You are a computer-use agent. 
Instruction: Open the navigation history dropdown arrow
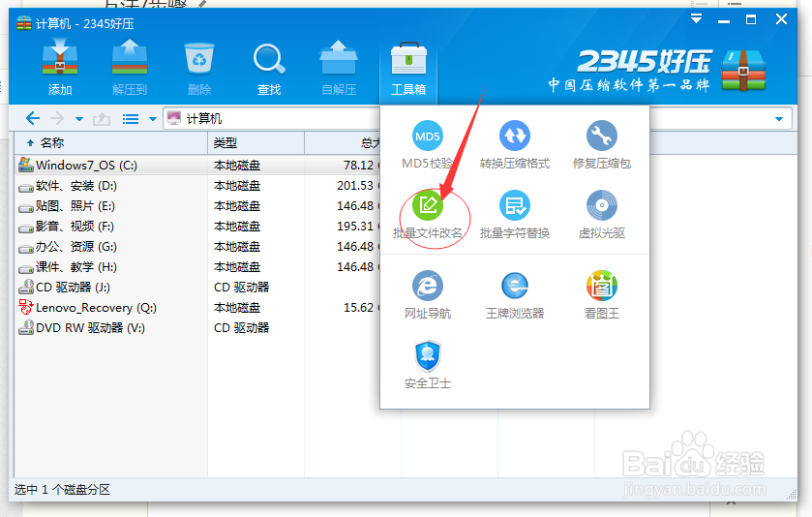pos(78,119)
